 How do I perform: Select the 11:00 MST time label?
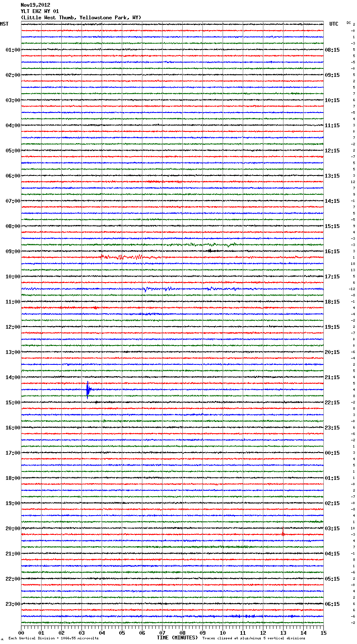click(x=13, y=302)
